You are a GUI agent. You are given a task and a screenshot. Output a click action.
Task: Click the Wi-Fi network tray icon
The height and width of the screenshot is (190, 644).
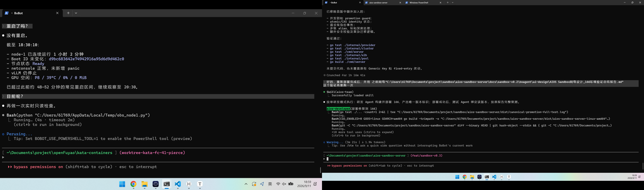[x=278, y=184]
